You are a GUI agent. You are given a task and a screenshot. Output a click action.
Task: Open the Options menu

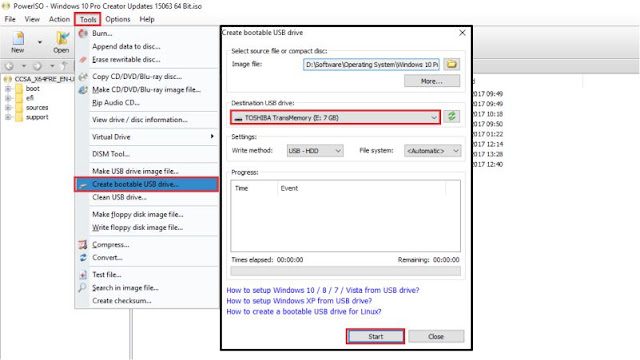[118, 19]
